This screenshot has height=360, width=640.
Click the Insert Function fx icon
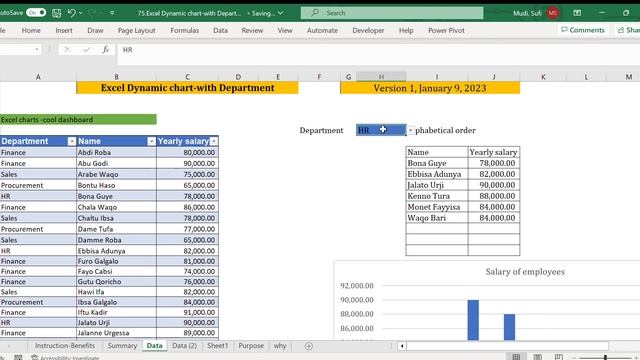pyautogui.click(x=105, y=50)
